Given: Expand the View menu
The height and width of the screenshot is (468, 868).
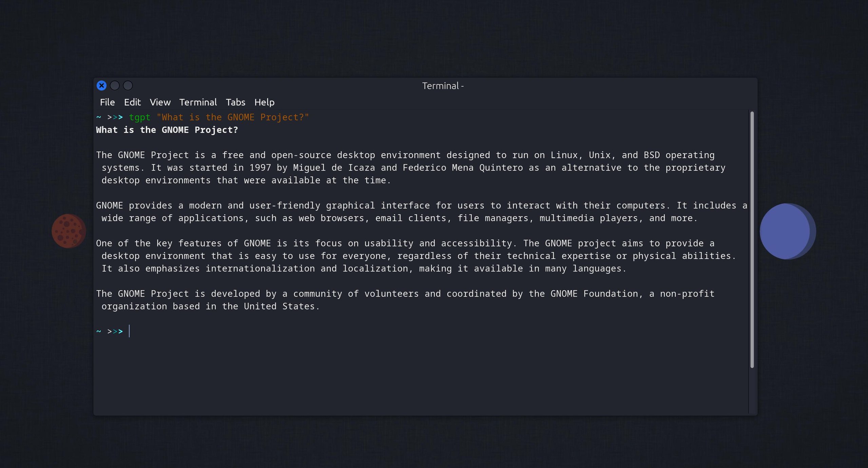Looking at the screenshot, I should pos(160,102).
